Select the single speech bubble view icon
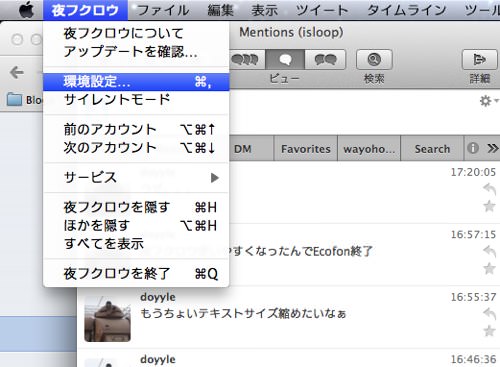 [285, 60]
